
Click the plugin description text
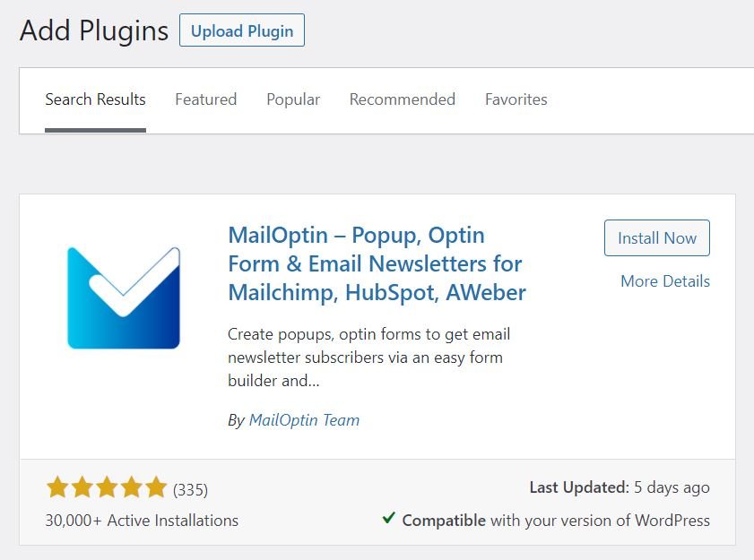tap(368, 358)
